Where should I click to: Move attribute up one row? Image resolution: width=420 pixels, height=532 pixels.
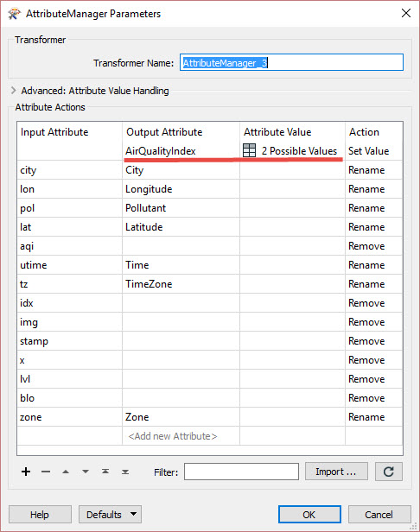[x=66, y=472]
